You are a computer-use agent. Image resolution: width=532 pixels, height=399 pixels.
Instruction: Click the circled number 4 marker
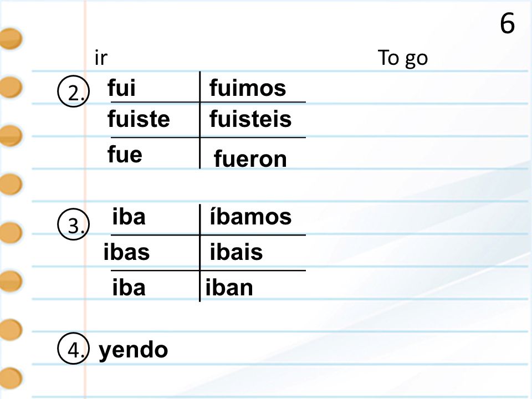(73, 349)
